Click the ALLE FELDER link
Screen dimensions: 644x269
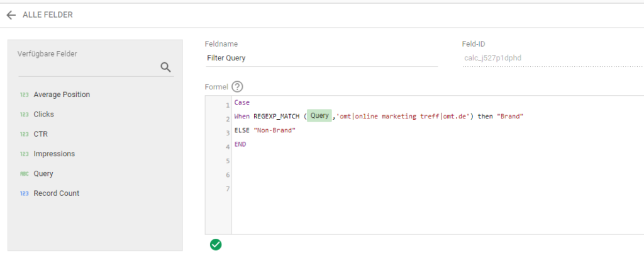pos(48,15)
